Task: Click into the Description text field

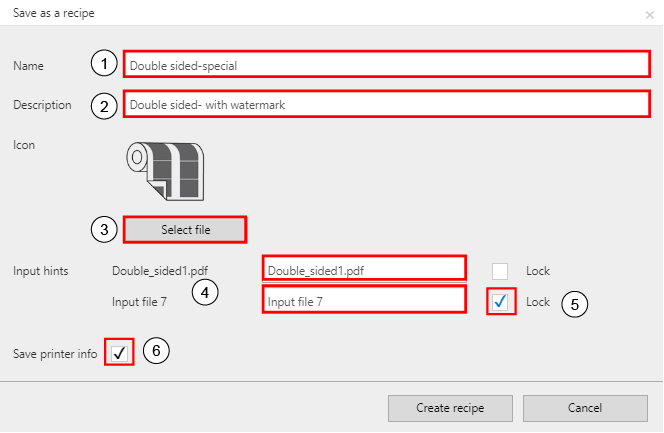Action: tap(387, 104)
